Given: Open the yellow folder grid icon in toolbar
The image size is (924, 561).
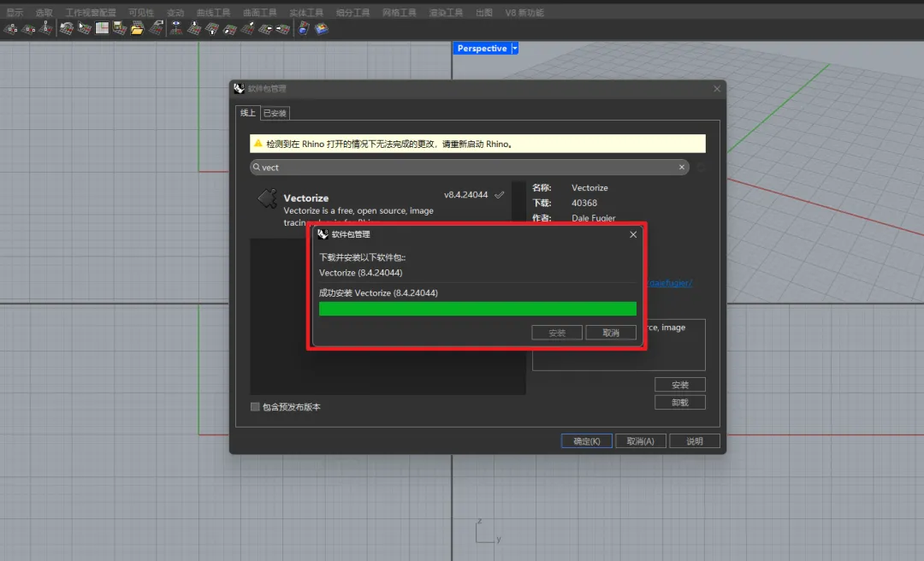Looking at the screenshot, I should click(x=137, y=28).
